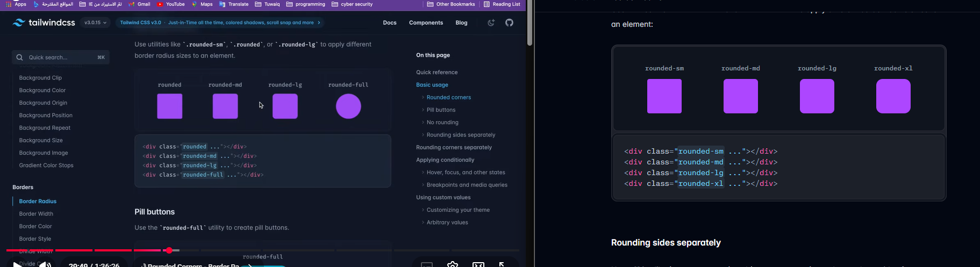Screen dimensions: 980x267
Task: Open the Tailwind GitHub repository icon
Action: pyautogui.click(x=509, y=23)
